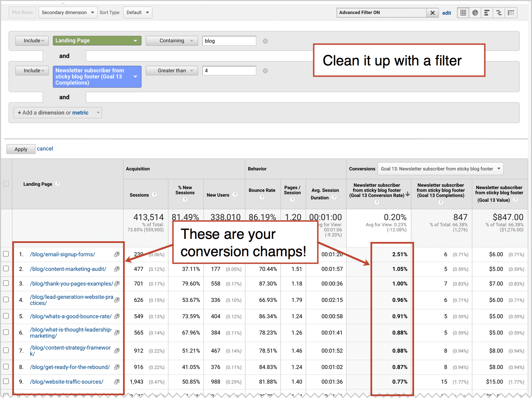
Task: Switch to the performance bar view icon
Action: [487, 13]
